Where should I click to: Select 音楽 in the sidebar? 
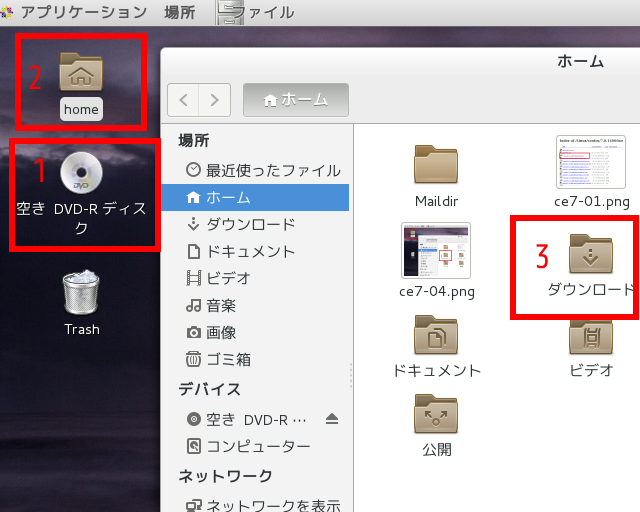pos(222,305)
